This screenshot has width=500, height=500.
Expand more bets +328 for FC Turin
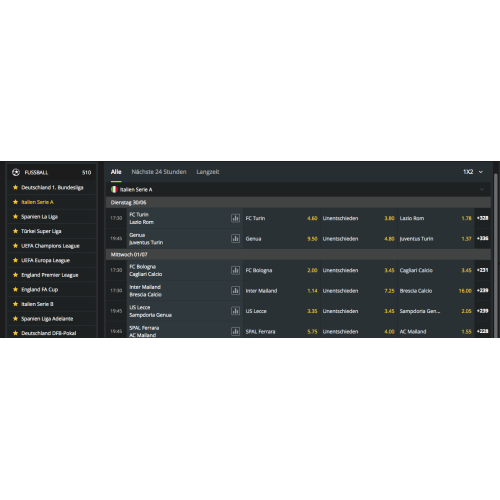click(482, 218)
